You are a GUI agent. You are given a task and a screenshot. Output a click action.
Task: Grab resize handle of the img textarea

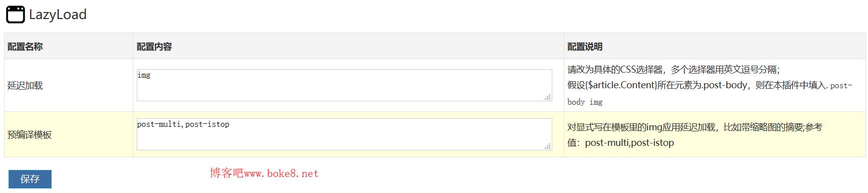[x=548, y=97]
